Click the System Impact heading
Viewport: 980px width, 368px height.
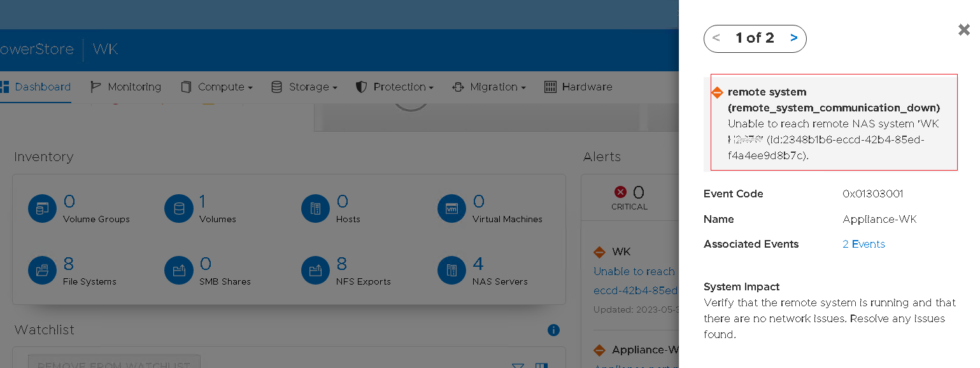click(741, 287)
